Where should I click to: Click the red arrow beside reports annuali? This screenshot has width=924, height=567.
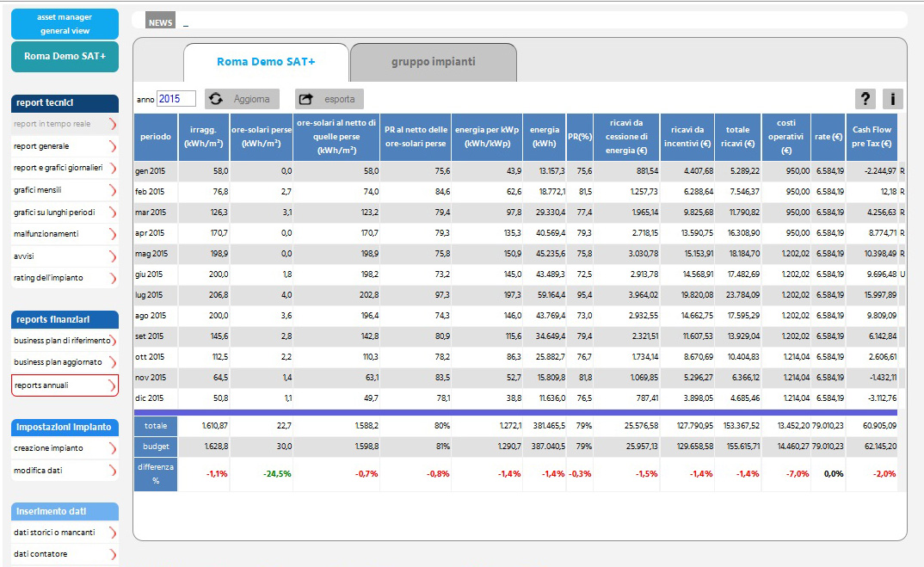click(113, 385)
